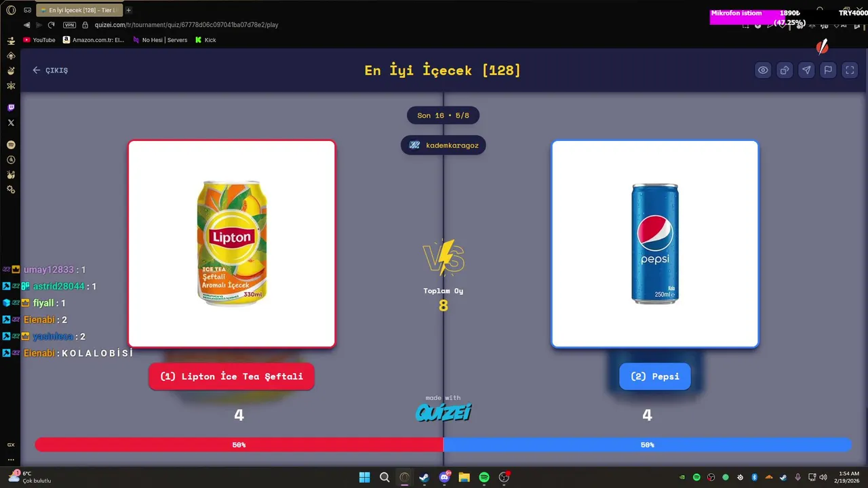Image resolution: width=868 pixels, height=488 pixels.
Task: Click the browser forward arrow
Action: pyautogui.click(x=39, y=24)
